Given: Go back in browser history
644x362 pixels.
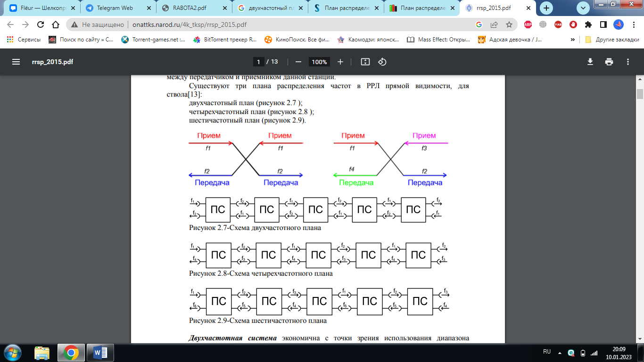Looking at the screenshot, I should click(11, 25).
